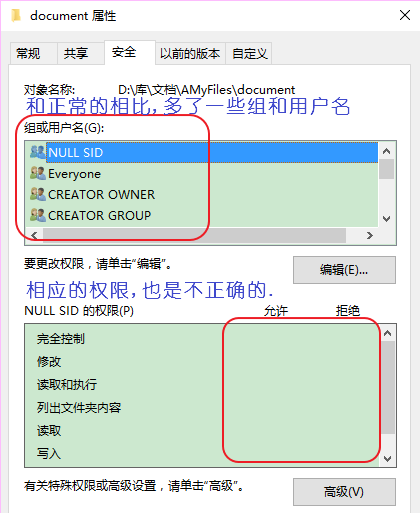
Task: Click the 高级(V) button
Action: coord(344,492)
